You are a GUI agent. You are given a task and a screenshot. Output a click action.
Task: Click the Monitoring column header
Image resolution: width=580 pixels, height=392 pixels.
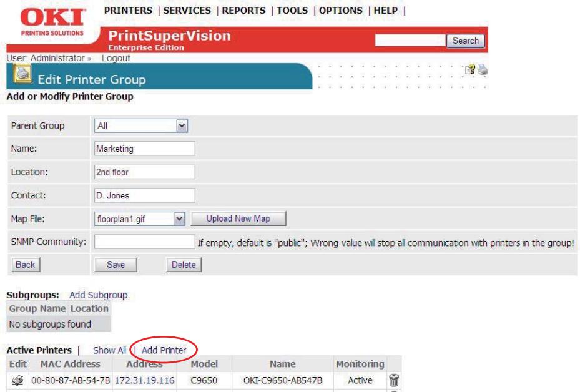click(360, 364)
